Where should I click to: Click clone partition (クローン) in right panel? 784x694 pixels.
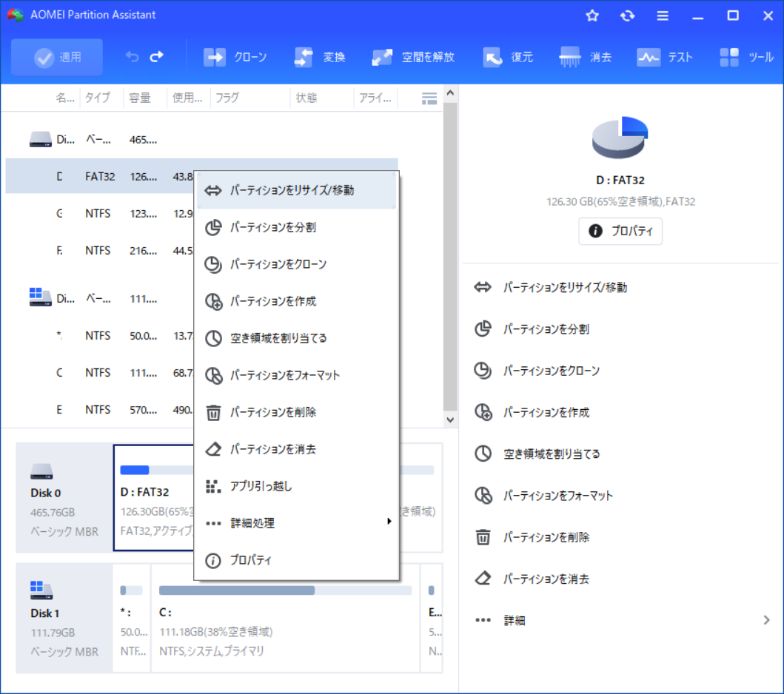[x=537, y=371]
